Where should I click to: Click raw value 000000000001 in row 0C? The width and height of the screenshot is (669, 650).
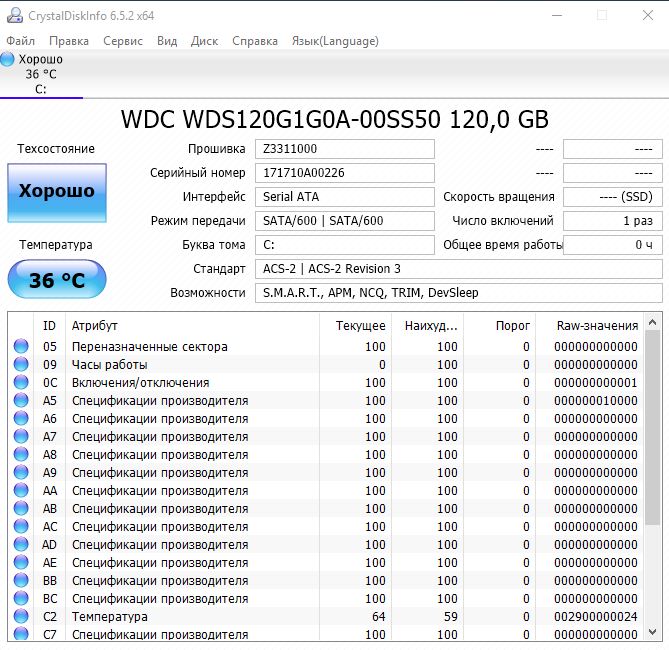click(596, 382)
